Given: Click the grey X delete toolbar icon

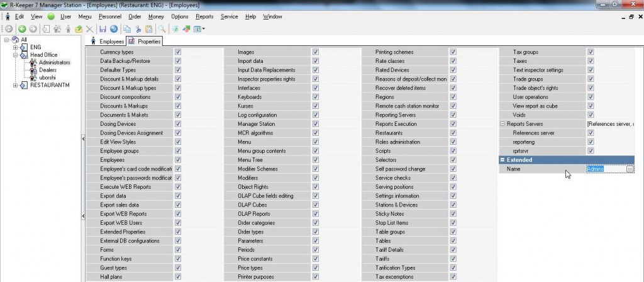Looking at the screenshot, I should [x=89, y=29].
